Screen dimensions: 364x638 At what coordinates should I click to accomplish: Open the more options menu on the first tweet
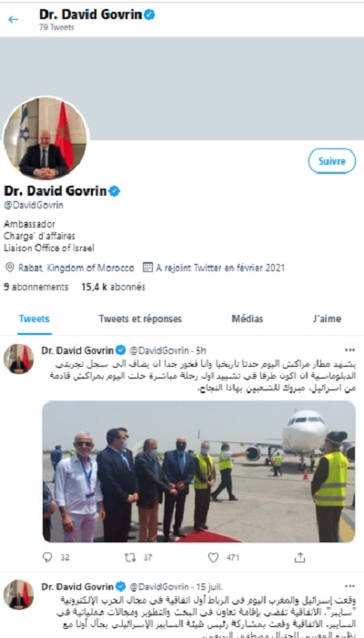coord(349,349)
